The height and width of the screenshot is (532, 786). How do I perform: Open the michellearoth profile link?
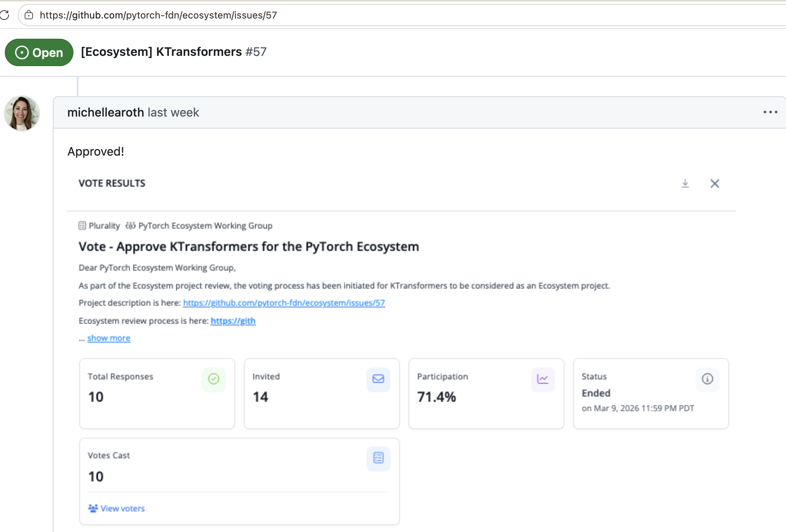click(x=106, y=112)
